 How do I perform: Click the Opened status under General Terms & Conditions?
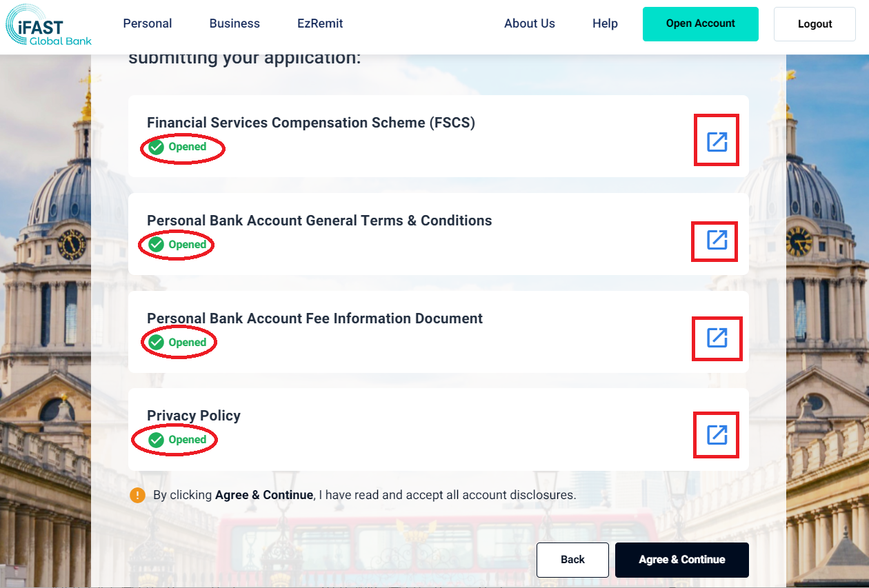[187, 245]
